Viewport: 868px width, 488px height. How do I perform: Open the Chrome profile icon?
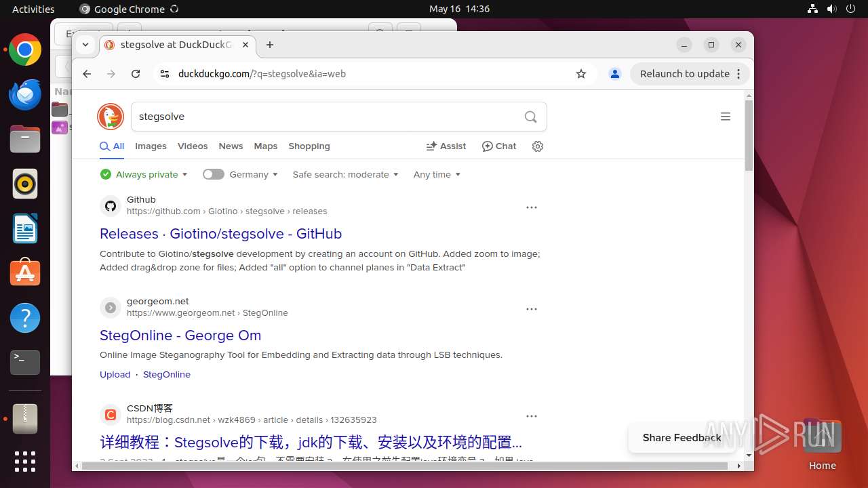615,74
